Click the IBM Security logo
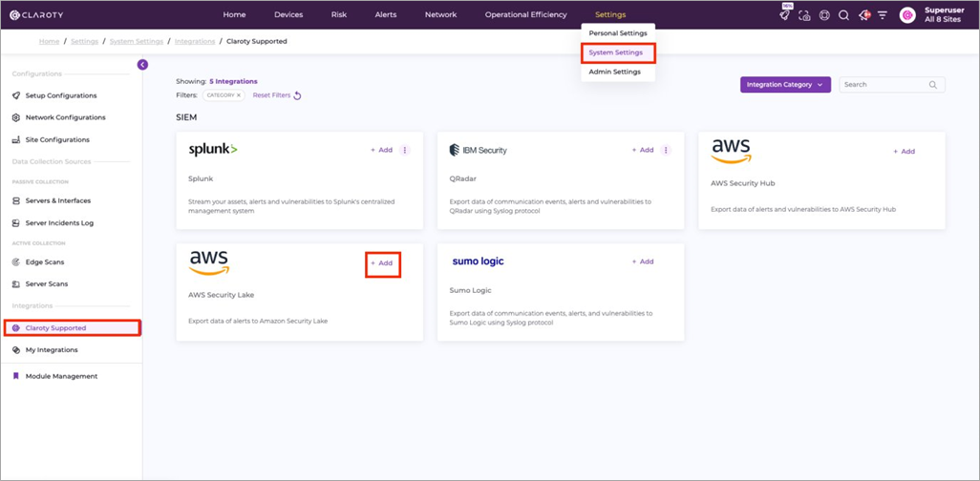This screenshot has width=980, height=481. tap(479, 150)
